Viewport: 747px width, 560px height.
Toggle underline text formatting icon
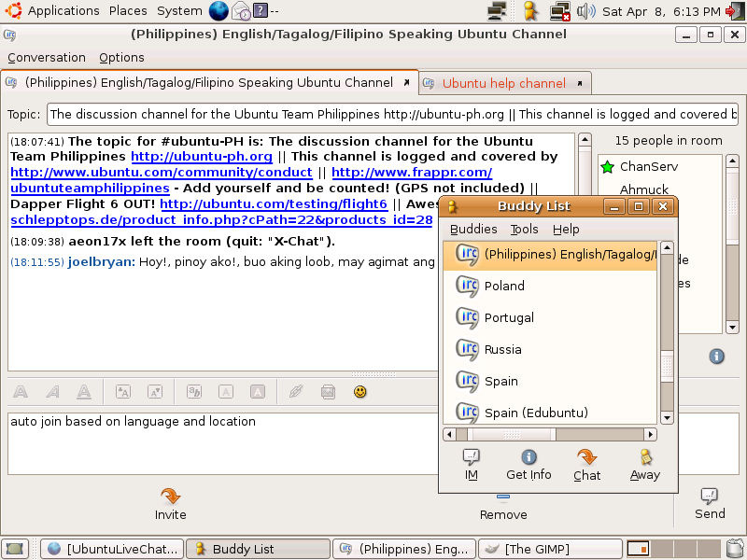(84, 392)
